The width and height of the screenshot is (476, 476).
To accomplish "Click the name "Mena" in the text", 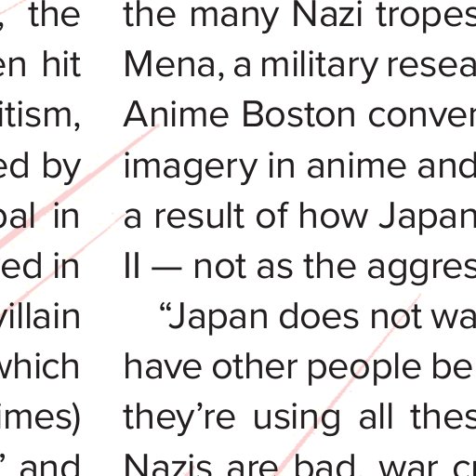I will point(169,65).
